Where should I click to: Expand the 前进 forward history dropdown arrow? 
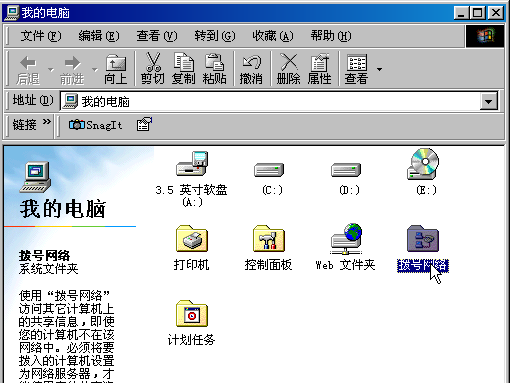(95, 70)
